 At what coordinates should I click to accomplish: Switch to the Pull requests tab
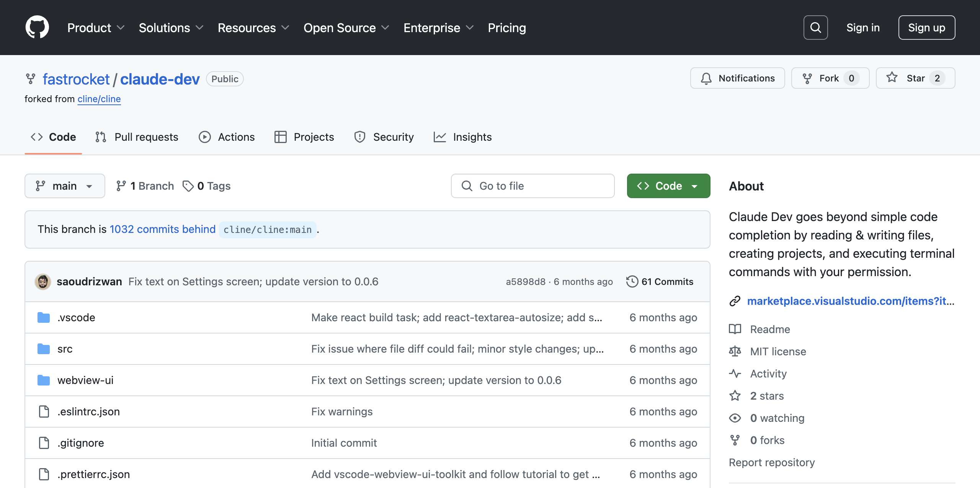[137, 137]
